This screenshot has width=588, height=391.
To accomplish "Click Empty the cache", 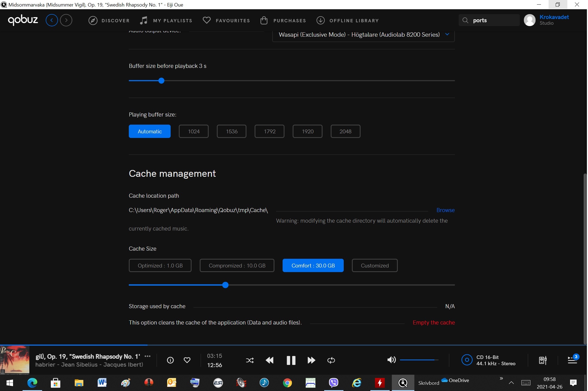I will click(434, 323).
